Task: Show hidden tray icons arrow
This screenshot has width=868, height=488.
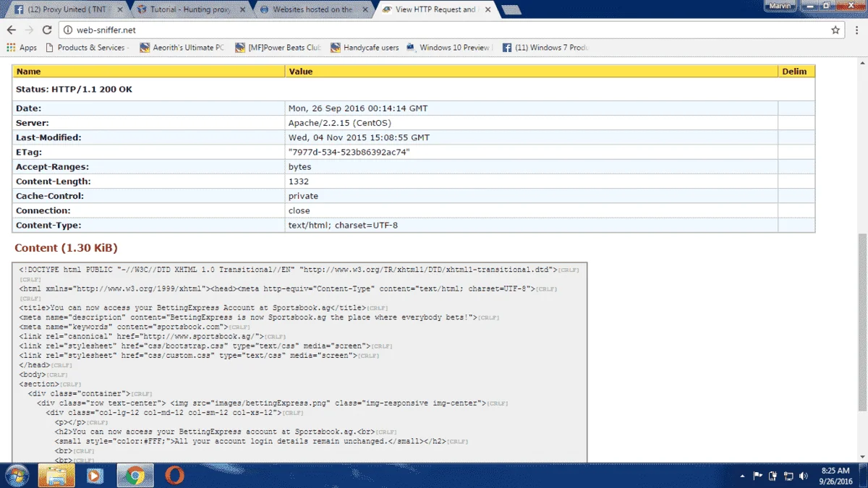Action: [743, 476]
